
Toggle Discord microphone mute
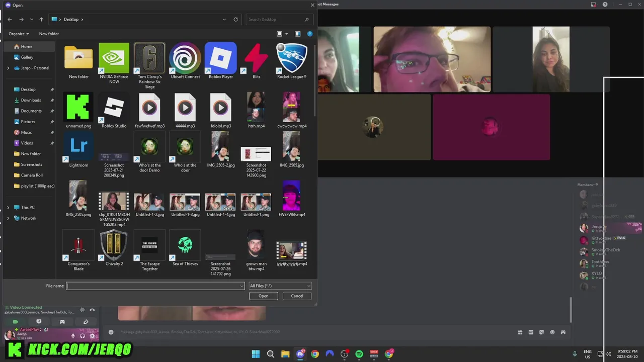pyautogui.click(x=73, y=336)
